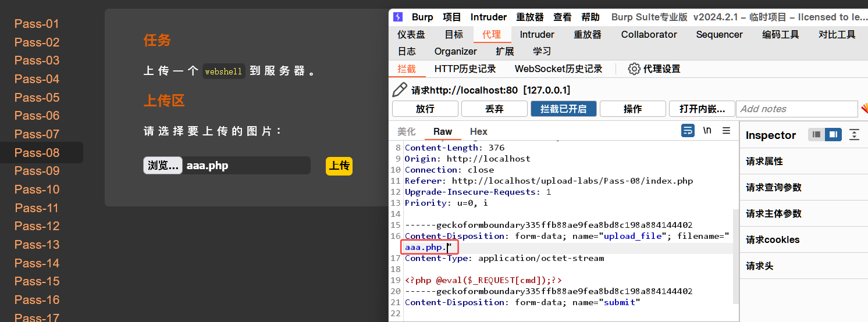Screen dimensions: 868x322
Task: Open the 日志 tab
Action: pyautogui.click(x=407, y=51)
